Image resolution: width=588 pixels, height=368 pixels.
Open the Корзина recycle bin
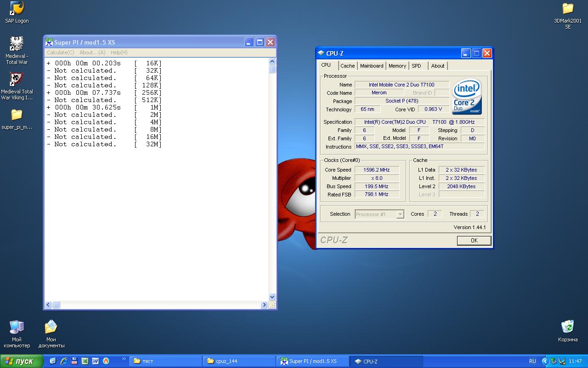coord(568,331)
